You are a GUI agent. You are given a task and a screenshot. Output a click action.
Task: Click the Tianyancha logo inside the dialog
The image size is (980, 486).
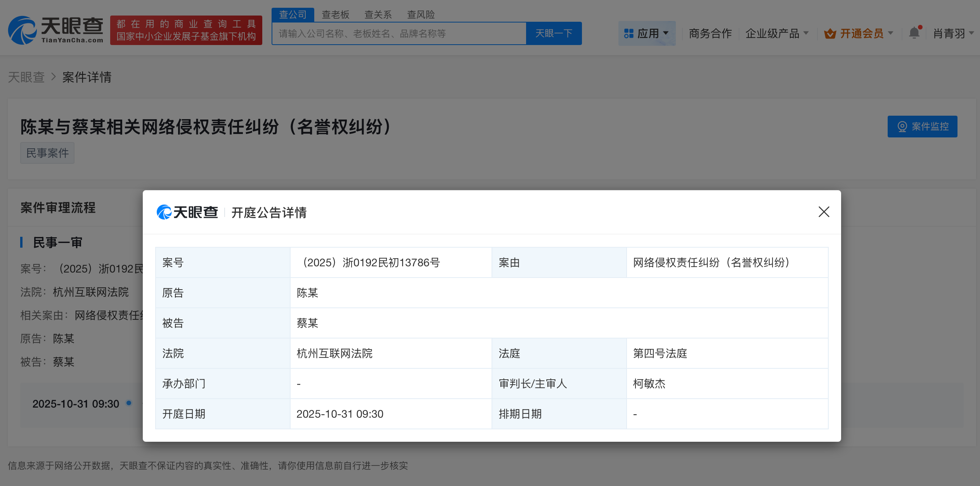point(187,212)
